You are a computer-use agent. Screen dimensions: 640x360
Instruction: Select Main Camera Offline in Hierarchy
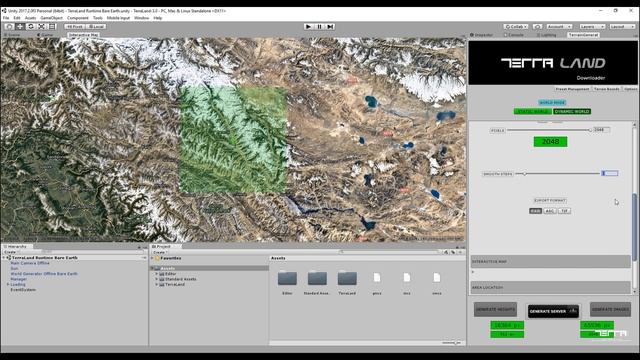click(30, 263)
